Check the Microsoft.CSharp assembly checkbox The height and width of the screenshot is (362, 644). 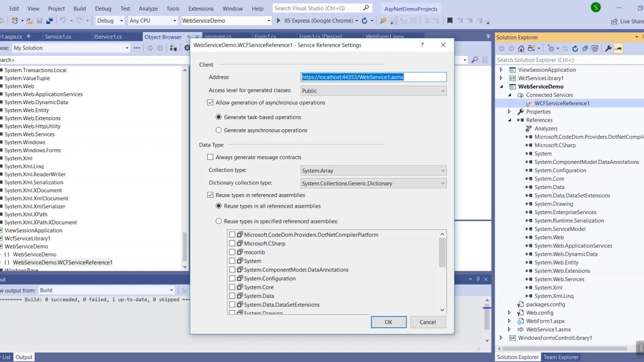pyautogui.click(x=232, y=243)
